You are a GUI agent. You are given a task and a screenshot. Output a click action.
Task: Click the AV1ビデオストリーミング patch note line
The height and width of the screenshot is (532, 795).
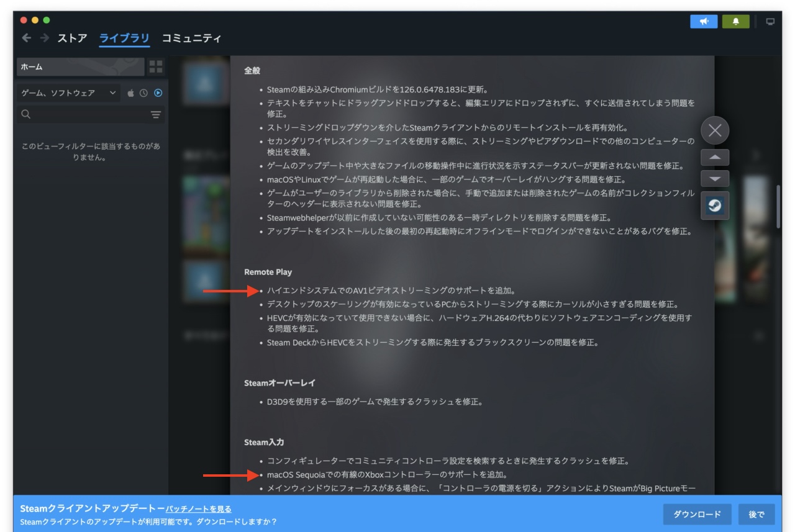[x=391, y=291]
